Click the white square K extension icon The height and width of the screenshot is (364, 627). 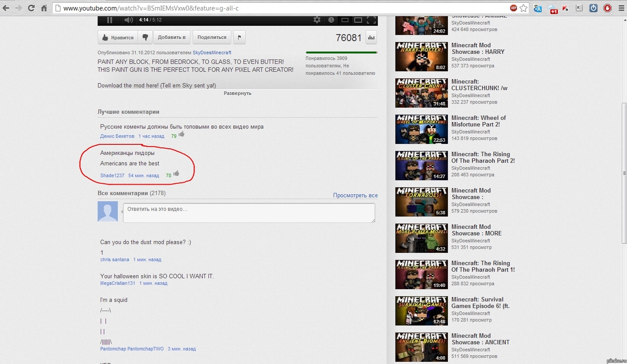(x=579, y=8)
